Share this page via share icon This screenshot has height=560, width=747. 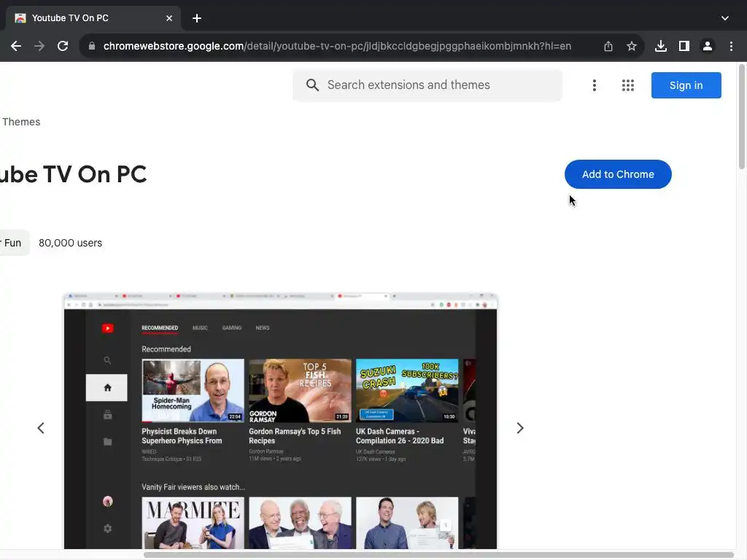[x=608, y=46]
